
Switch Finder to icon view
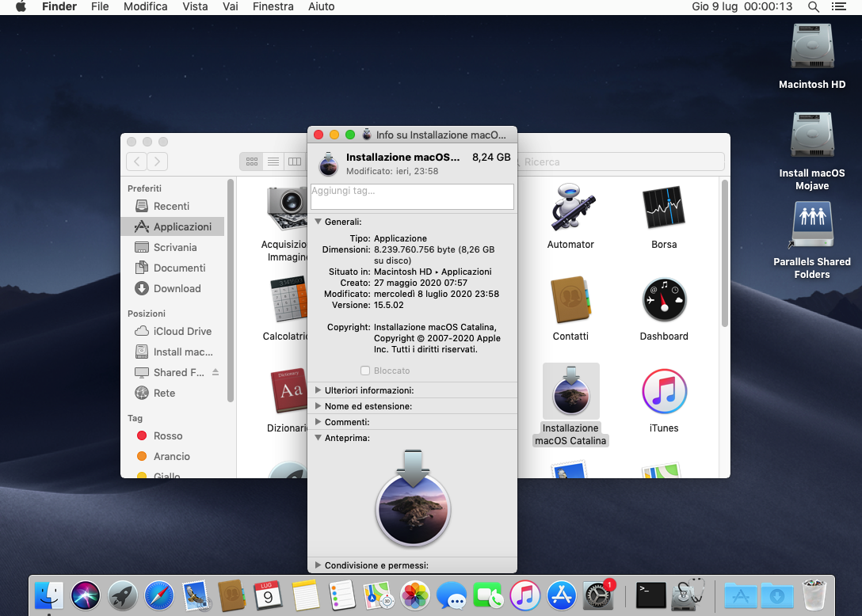252,162
